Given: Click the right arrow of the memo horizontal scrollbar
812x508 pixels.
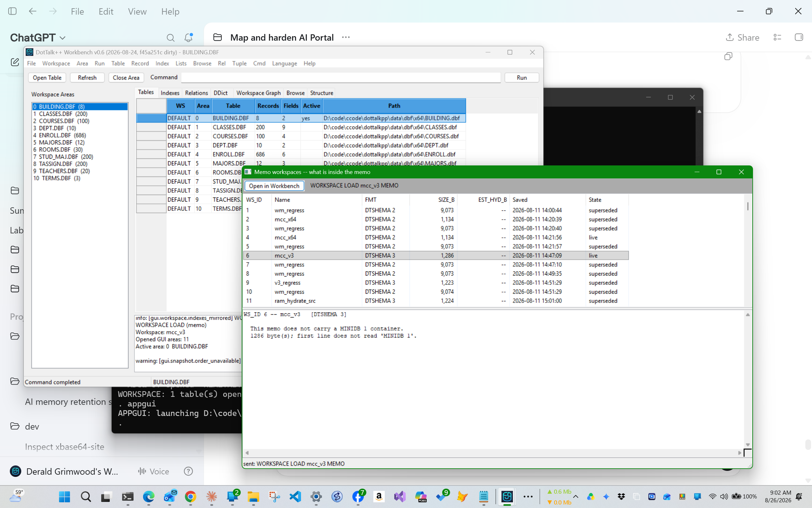Looking at the screenshot, I should (x=740, y=452).
